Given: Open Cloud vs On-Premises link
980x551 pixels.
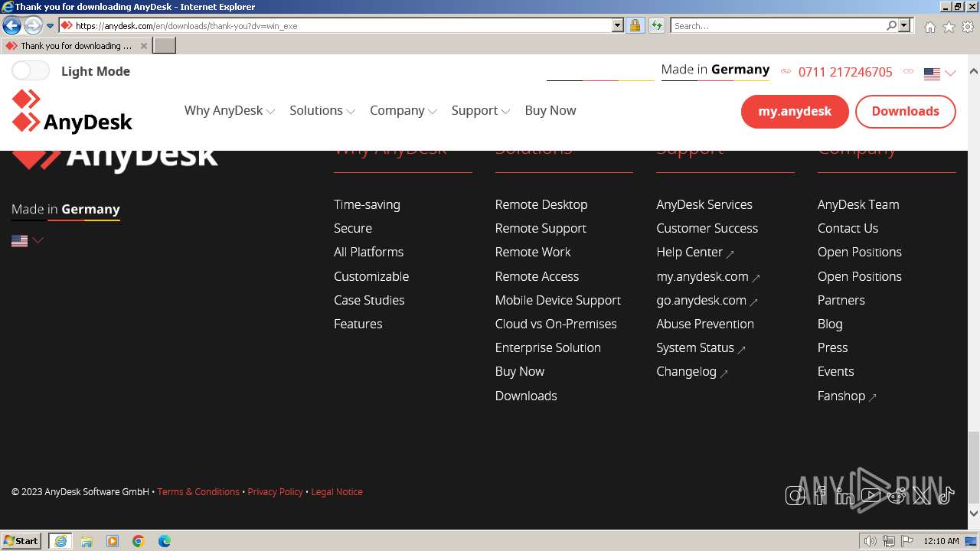Looking at the screenshot, I should 556,324.
